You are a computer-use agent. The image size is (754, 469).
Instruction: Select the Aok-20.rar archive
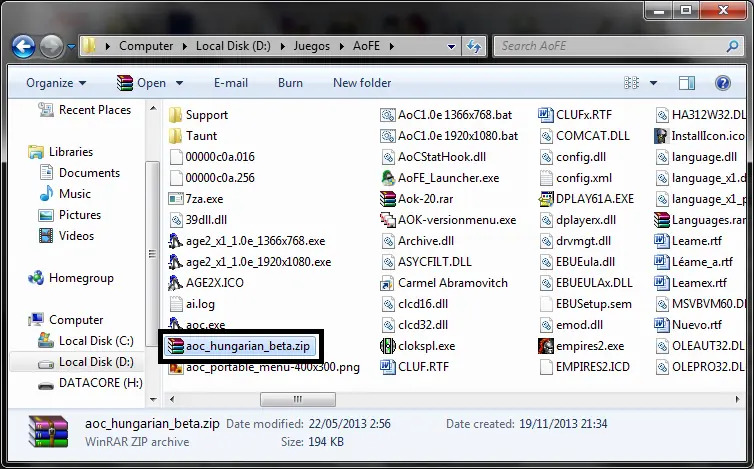[x=416, y=199]
